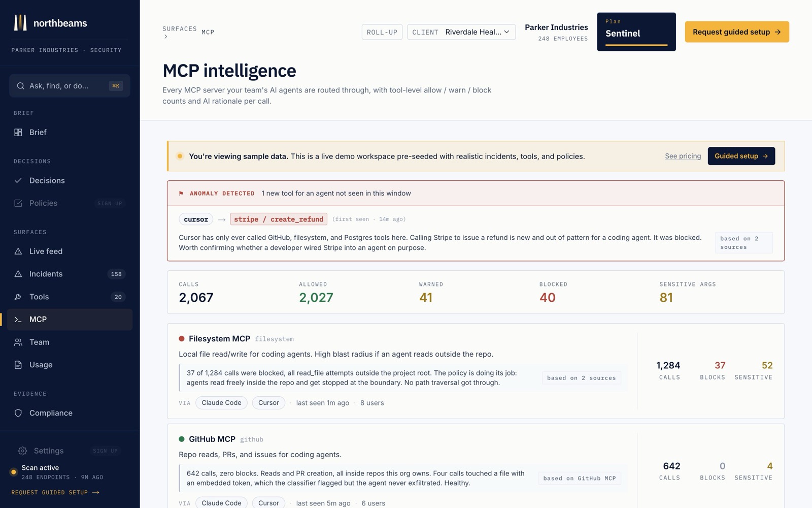This screenshot has height=508, width=812.
Task: Click the 52 Sensitive value in Filesystem
Action: click(x=767, y=366)
